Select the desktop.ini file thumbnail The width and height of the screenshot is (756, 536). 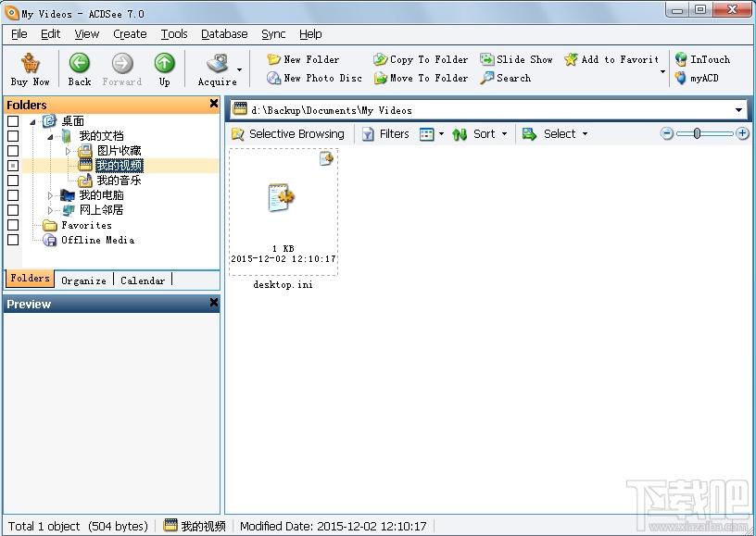pos(283,212)
